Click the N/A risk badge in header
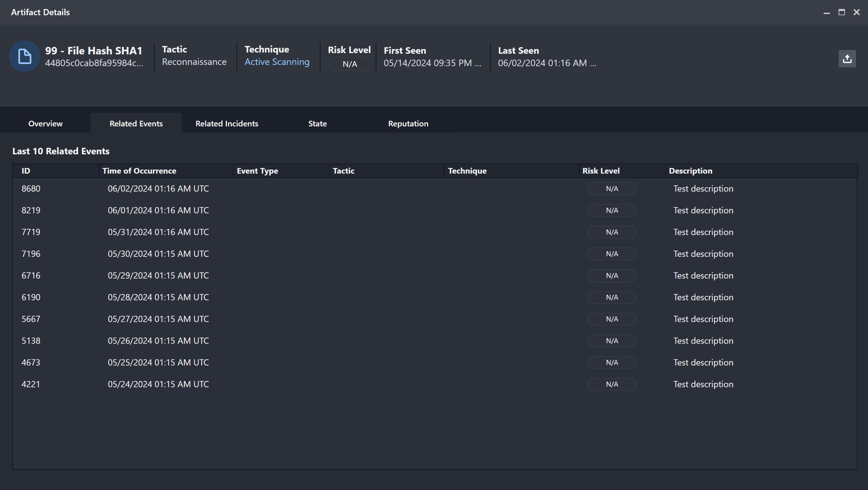 (x=349, y=64)
